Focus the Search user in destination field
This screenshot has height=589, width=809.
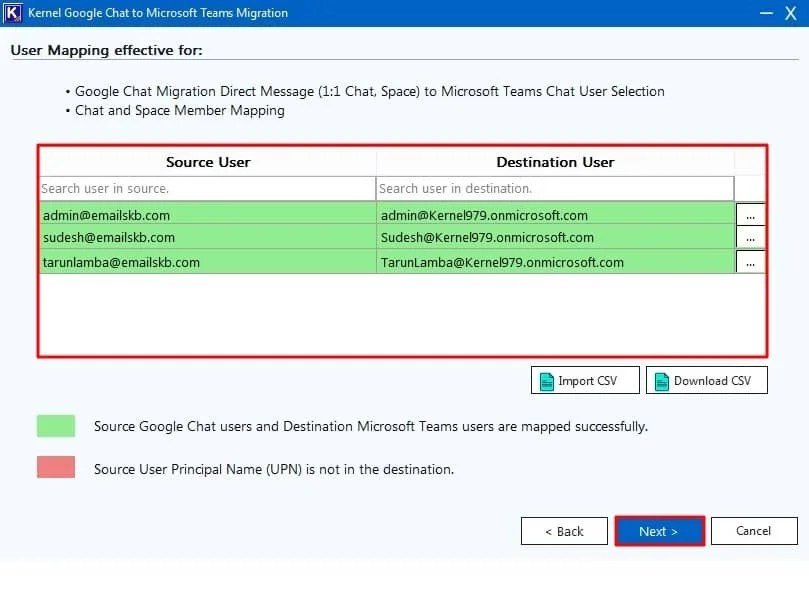tap(555, 188)
